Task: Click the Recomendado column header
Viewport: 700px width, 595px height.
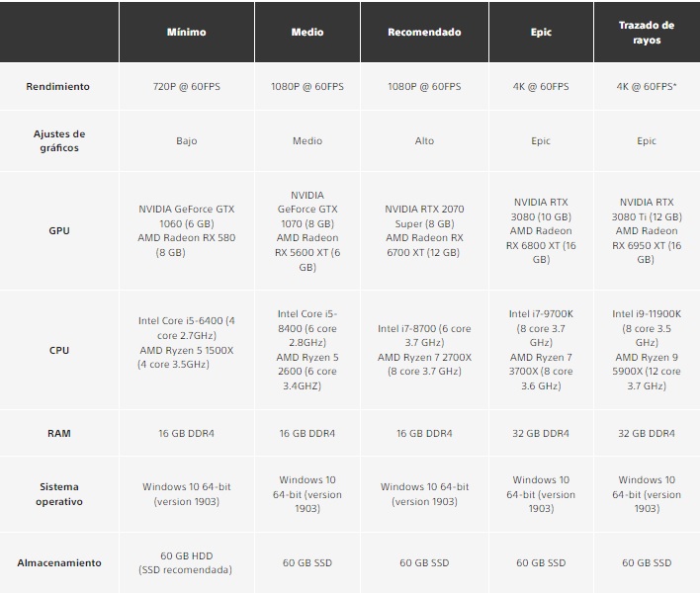Action: click(424, 33)
